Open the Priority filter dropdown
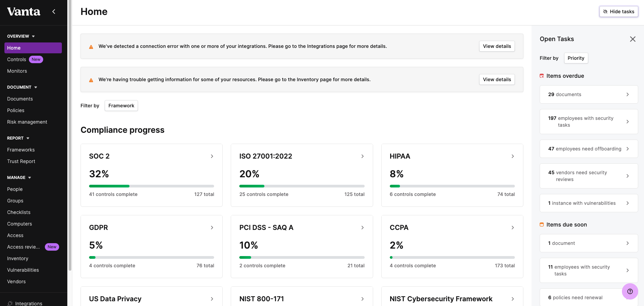The height and width of the screenshot is (306, 644). pyautogui.click(x=576, y=58)
